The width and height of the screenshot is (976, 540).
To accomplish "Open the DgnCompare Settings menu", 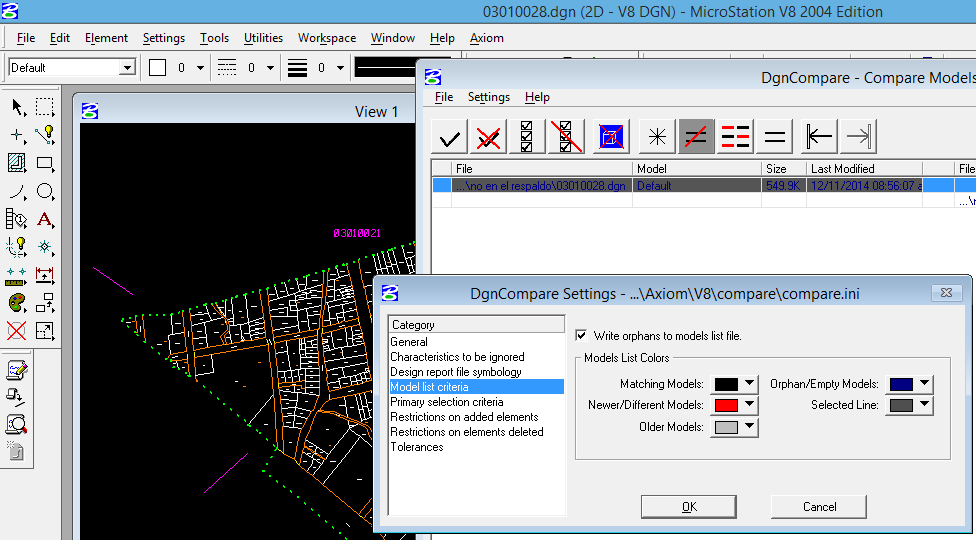I will pos(489,97).
